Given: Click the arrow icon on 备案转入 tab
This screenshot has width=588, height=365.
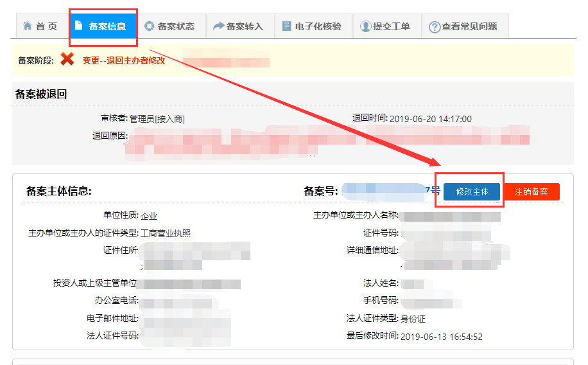Looking at the screenshot, I should 219,26.
